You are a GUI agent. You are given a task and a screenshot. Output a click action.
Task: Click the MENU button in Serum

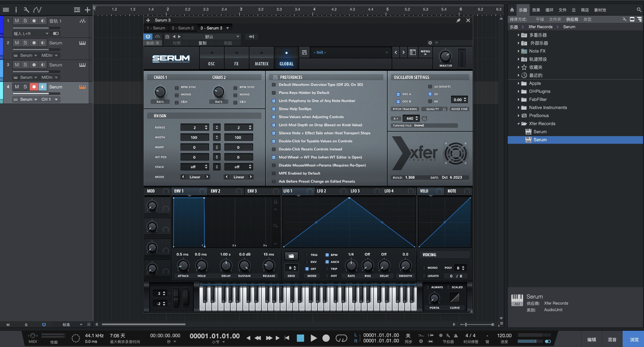(425, 52)
